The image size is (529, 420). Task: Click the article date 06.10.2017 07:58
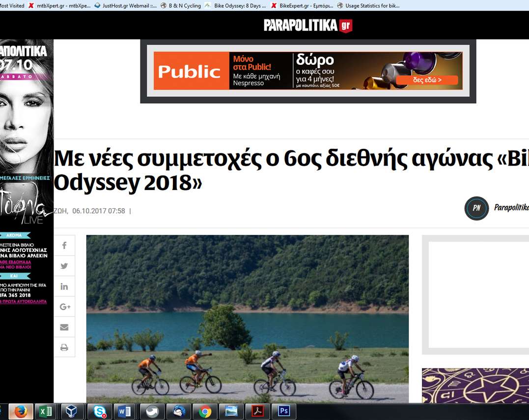click(99, 211)
